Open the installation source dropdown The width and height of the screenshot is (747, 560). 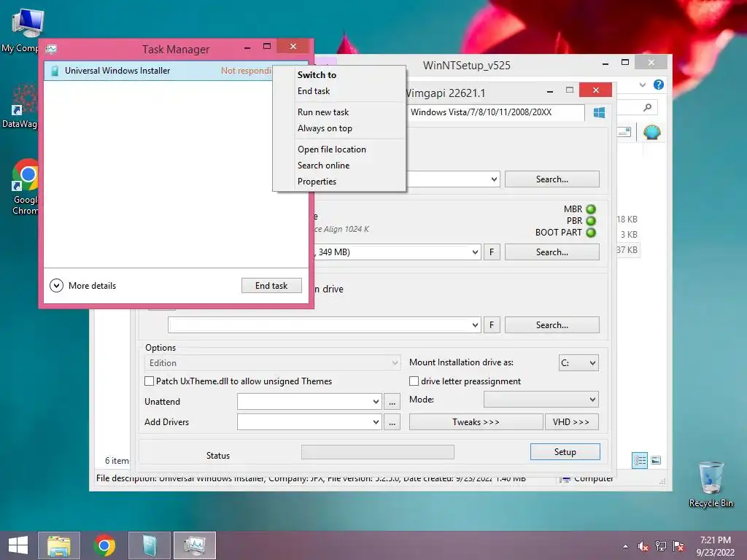pos(453,179)
